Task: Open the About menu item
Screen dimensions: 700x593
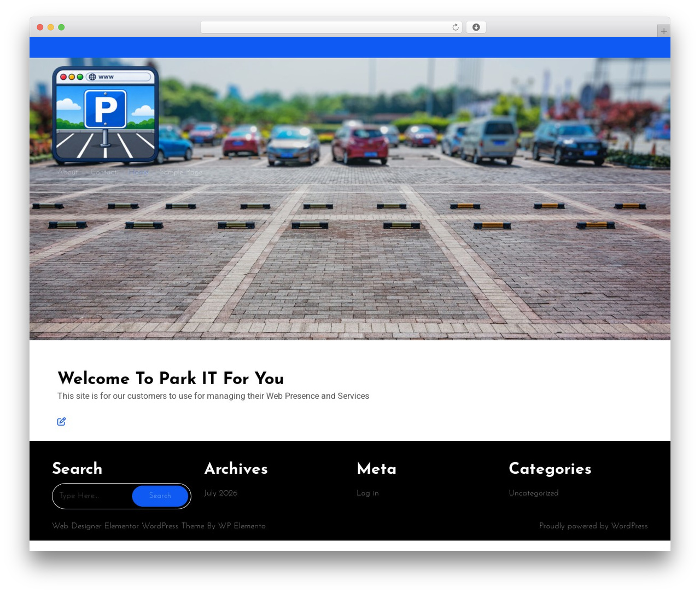Action: [x=68, y=172]
